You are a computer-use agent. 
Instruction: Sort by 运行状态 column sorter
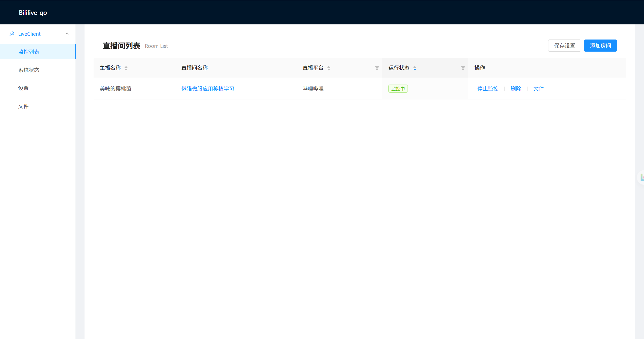[415, 68]
